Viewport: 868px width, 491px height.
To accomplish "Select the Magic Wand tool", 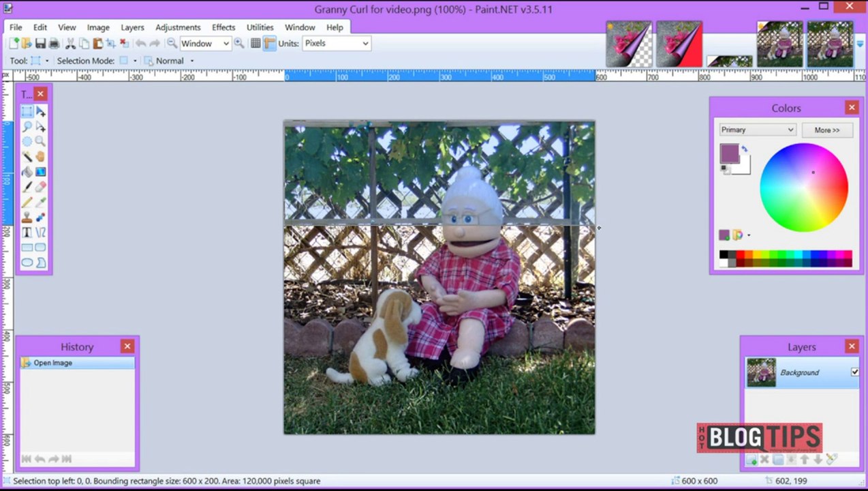I will 27,156.
